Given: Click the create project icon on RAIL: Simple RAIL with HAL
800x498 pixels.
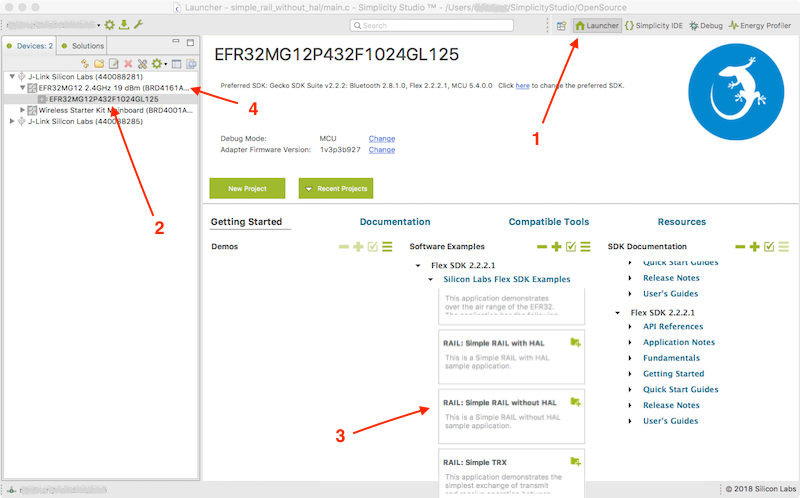Looking at the screenshot, I should [x=576, y=342].
